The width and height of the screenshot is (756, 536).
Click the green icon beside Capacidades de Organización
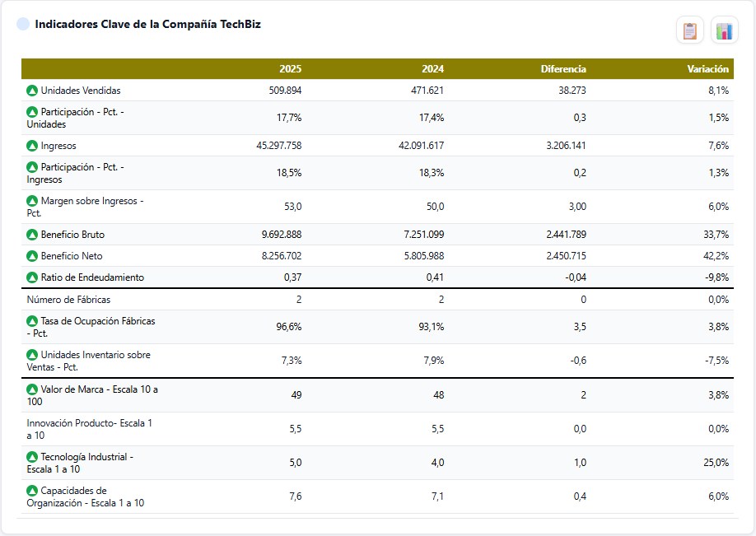(x=32, y=491)
